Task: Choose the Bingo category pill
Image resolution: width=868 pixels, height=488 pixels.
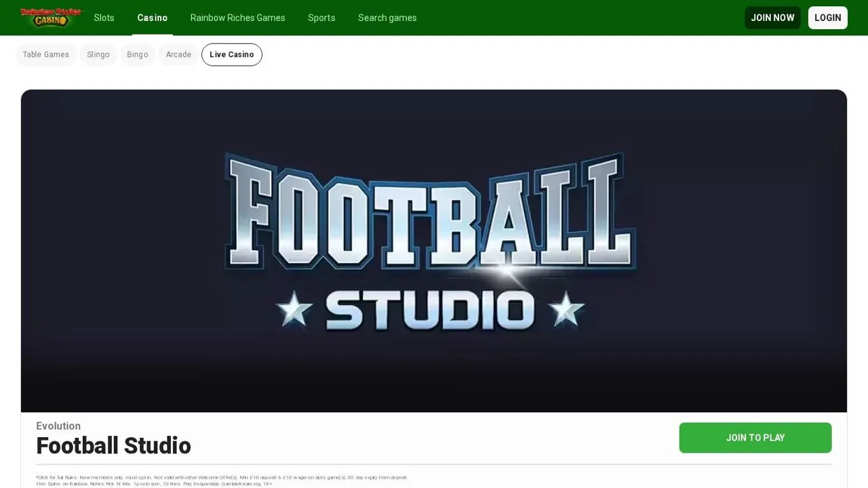Action: pyautogui.click(x=138, y=55)
